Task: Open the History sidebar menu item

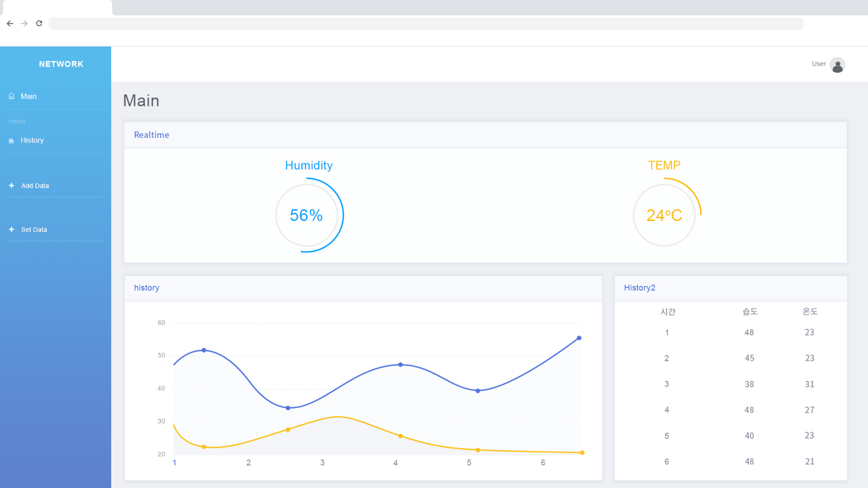Action: [x=33, y=140]
